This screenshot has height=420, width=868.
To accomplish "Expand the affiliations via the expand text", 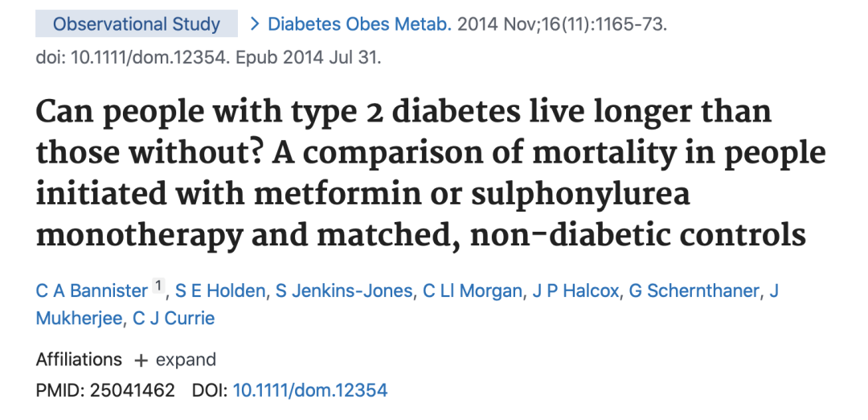I will tap(186, 360).
